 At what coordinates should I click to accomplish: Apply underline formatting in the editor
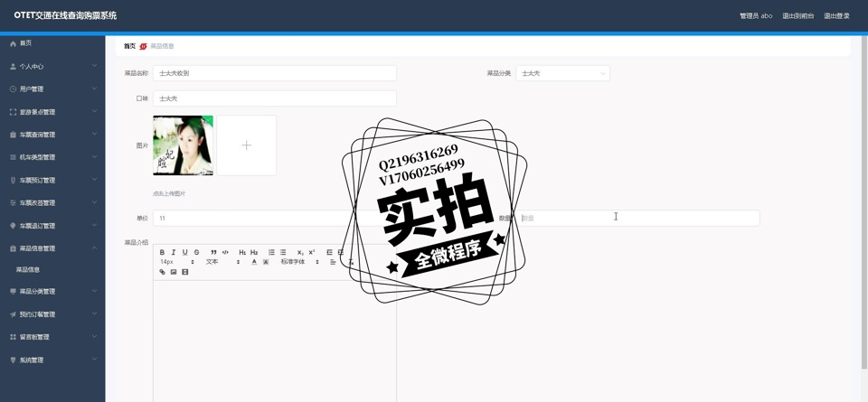coord(184,252)
